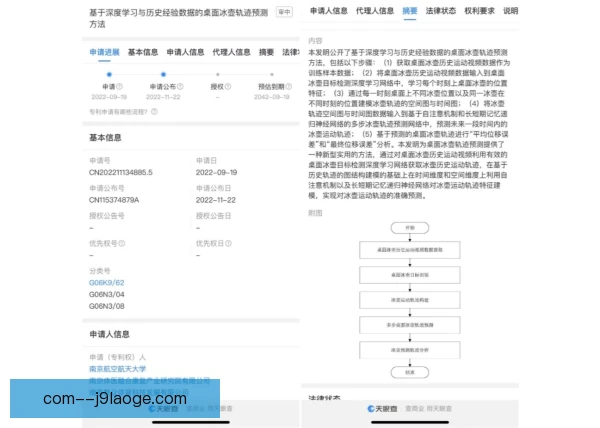
Task: Switch to 法律状态 tab in right screen
Action: pyautogui.click(x=441, y=11)
